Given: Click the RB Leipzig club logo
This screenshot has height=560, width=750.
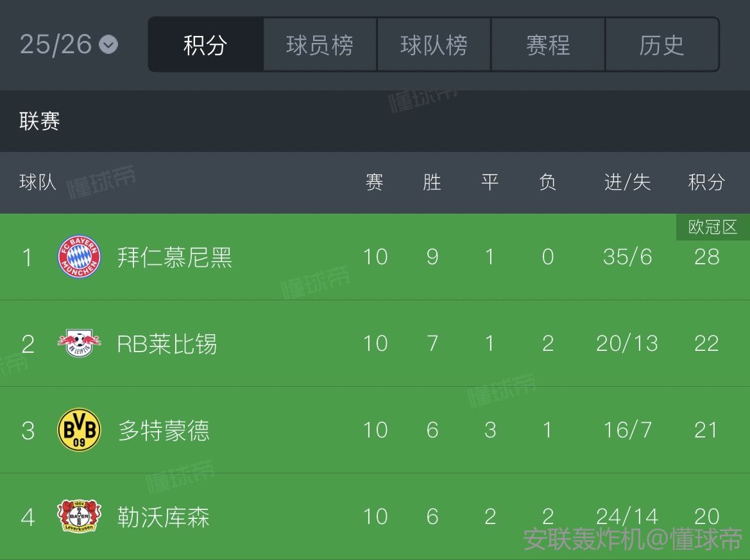Looking at the screenshot, I should [79, 344].
